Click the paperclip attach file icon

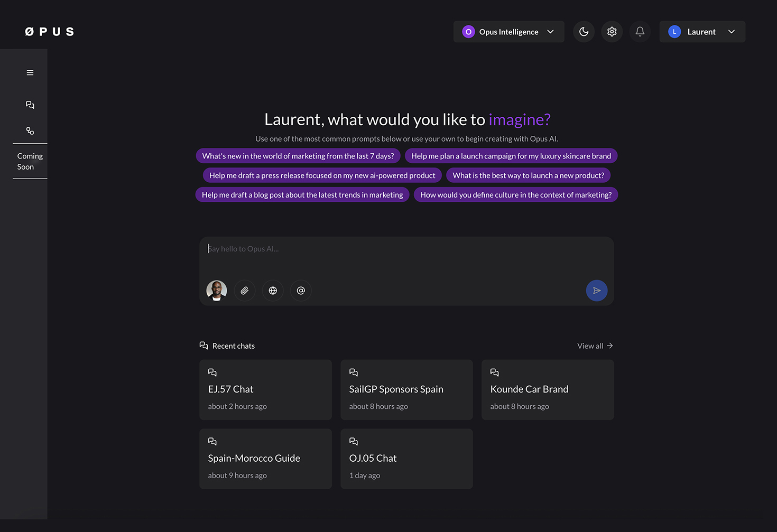tap(245, 291)
